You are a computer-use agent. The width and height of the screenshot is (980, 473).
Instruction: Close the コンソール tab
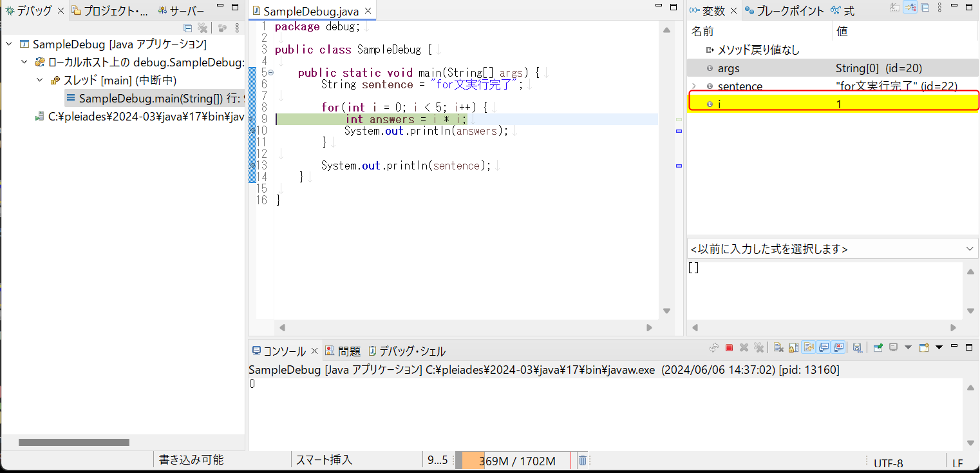tap(315, 351)
